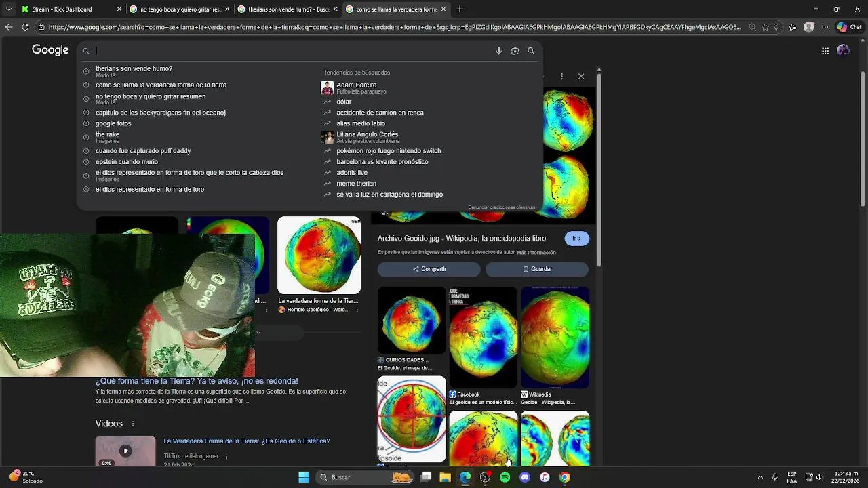The image size is (868, 488).
Task: Open File Explorer from taskbar
Action: (445, 477)
